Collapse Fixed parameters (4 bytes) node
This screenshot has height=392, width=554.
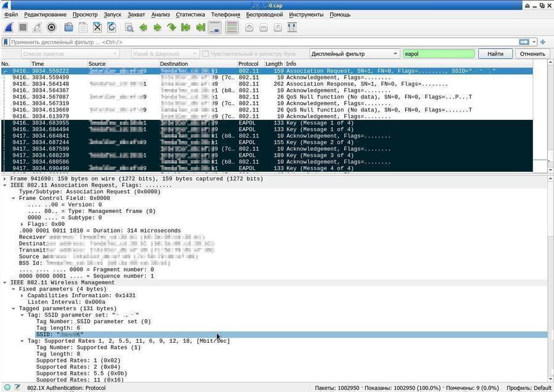coord(14,289)
